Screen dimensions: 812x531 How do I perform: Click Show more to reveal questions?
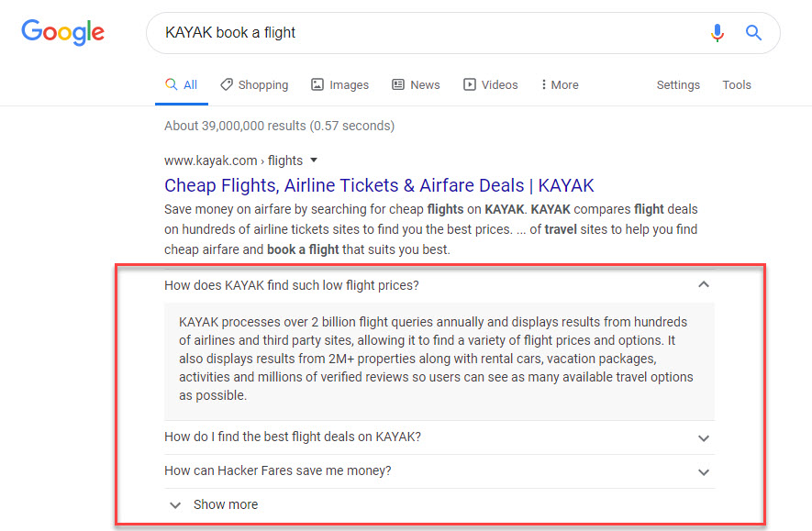[225, 504]
